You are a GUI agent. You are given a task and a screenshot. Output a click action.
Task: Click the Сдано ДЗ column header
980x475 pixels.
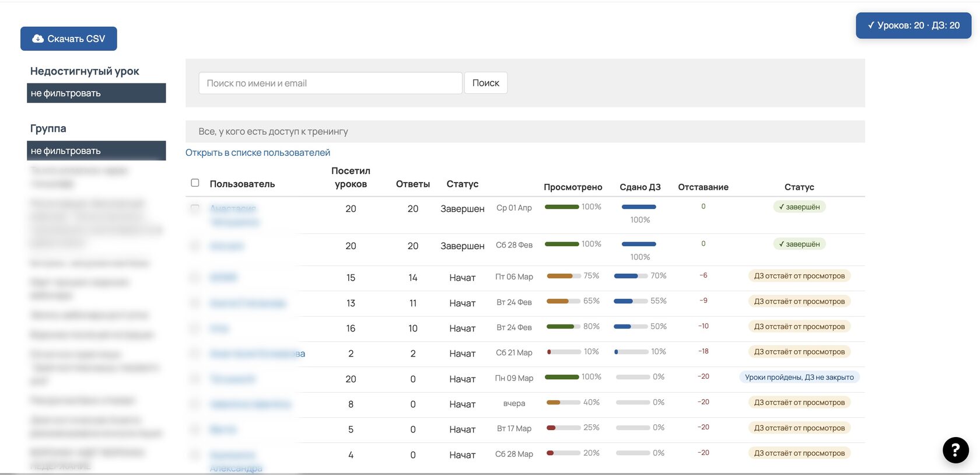(639, 187)
